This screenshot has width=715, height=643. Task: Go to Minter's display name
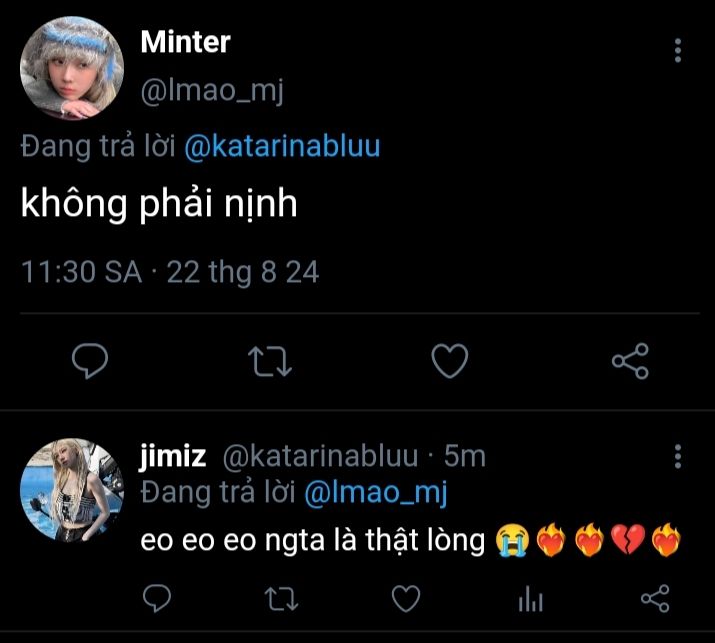[185, 42]
